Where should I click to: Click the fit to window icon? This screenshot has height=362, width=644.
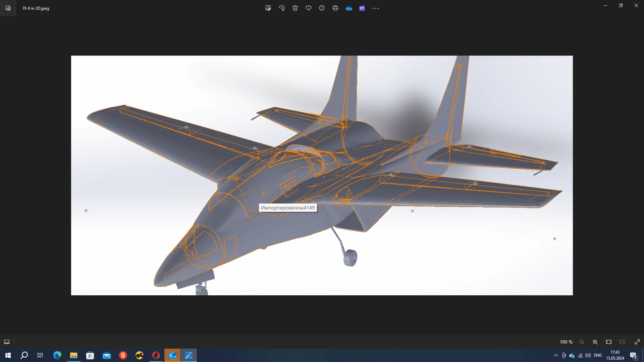(609, 342)
